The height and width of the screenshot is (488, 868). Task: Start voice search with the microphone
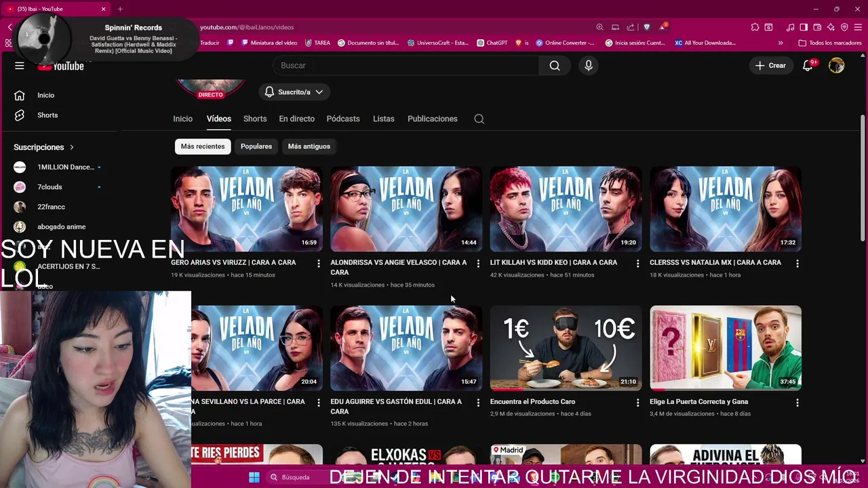(589, 66)
